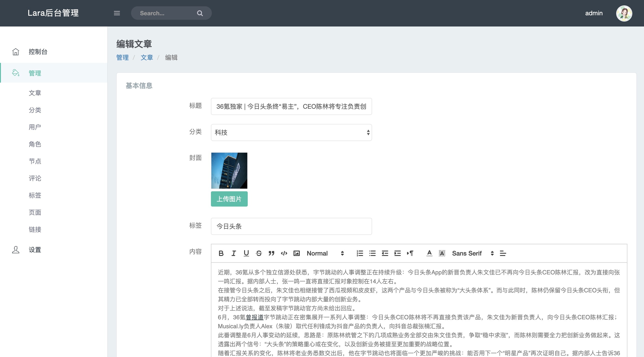Image resolution: width=644 pixels, height=357 pixels.
Task: Insert an image via editor toolbar
Action: coord(296,253)
